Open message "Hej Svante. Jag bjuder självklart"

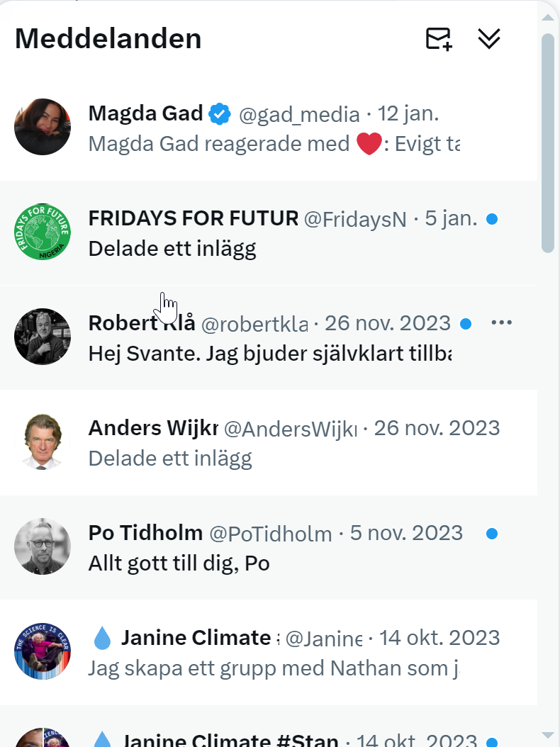pyautogui.click(x=269, y=354)
